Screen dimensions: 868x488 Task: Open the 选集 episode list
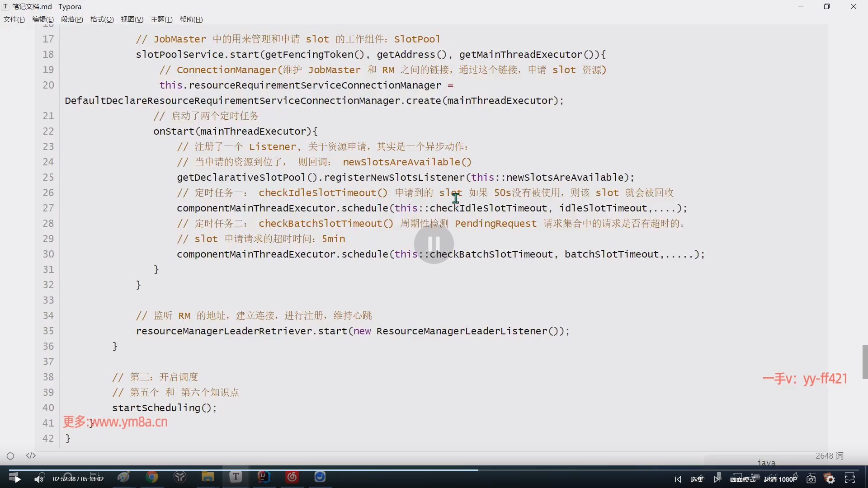pyautogui.click(x=697, y=479)
